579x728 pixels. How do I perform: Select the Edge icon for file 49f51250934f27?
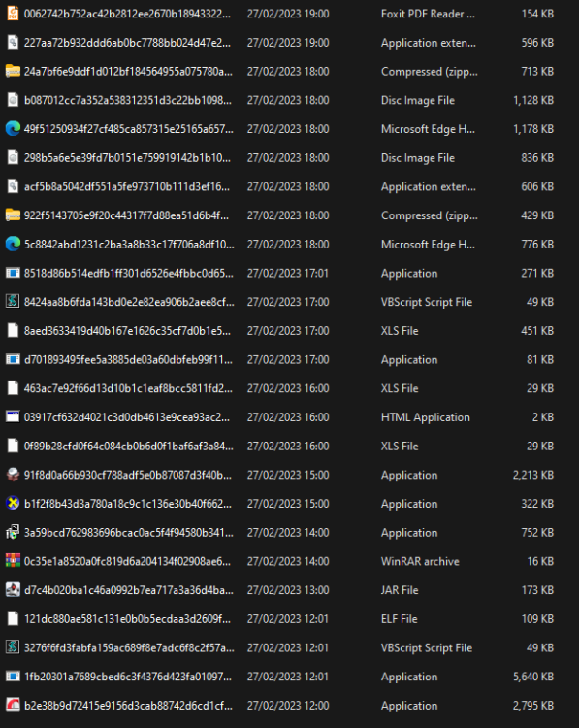pyautogui.click(x=13, y=128)
